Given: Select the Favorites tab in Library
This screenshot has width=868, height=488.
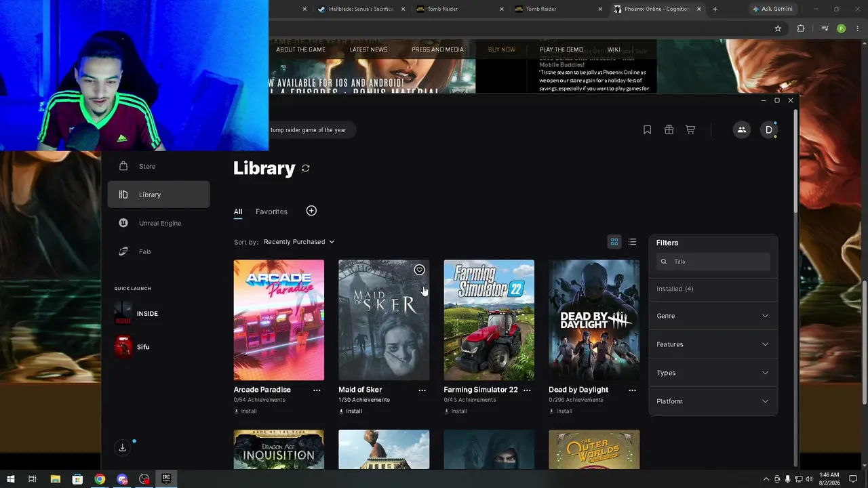Looking at the screenshot, I should coord(271,211).
